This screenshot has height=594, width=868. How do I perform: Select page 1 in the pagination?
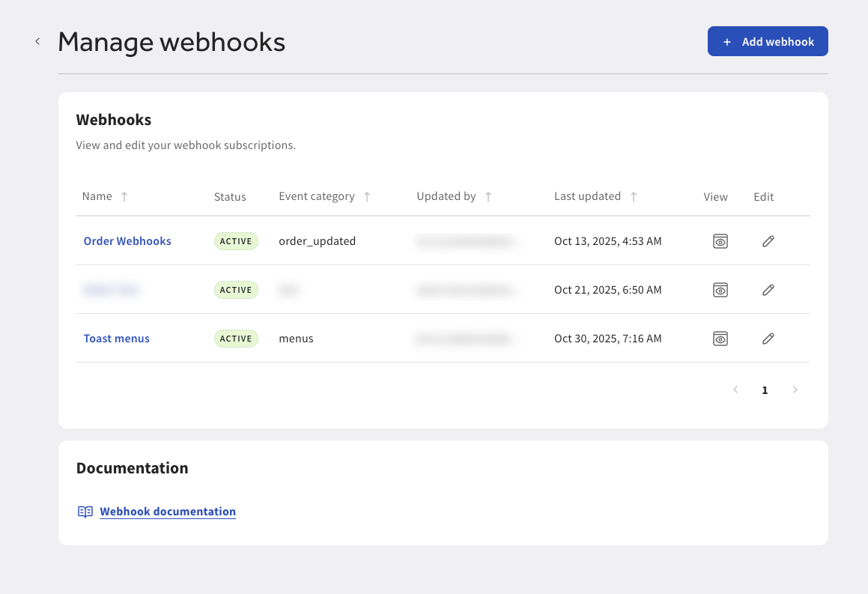(765, 390)
